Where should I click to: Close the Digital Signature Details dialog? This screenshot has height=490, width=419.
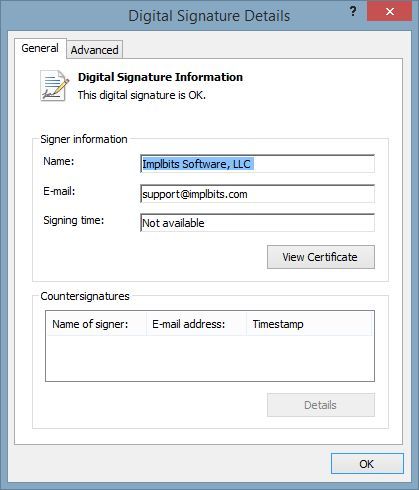pos(389,12)
